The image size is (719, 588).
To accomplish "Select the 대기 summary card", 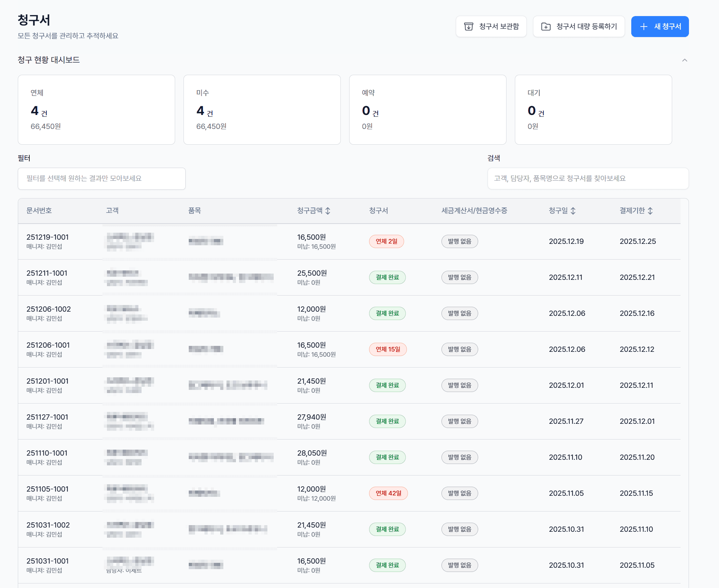I will [x=593, y=109].
